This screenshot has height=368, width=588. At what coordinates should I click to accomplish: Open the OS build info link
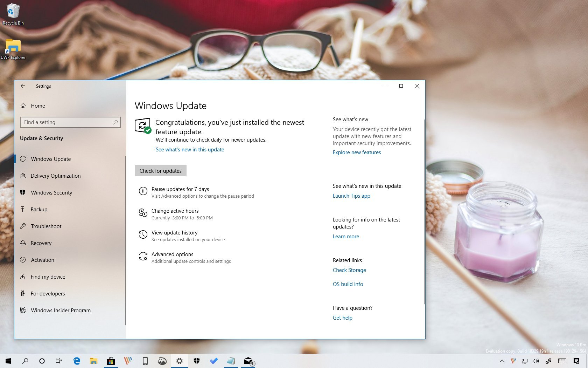pos(348,284)
